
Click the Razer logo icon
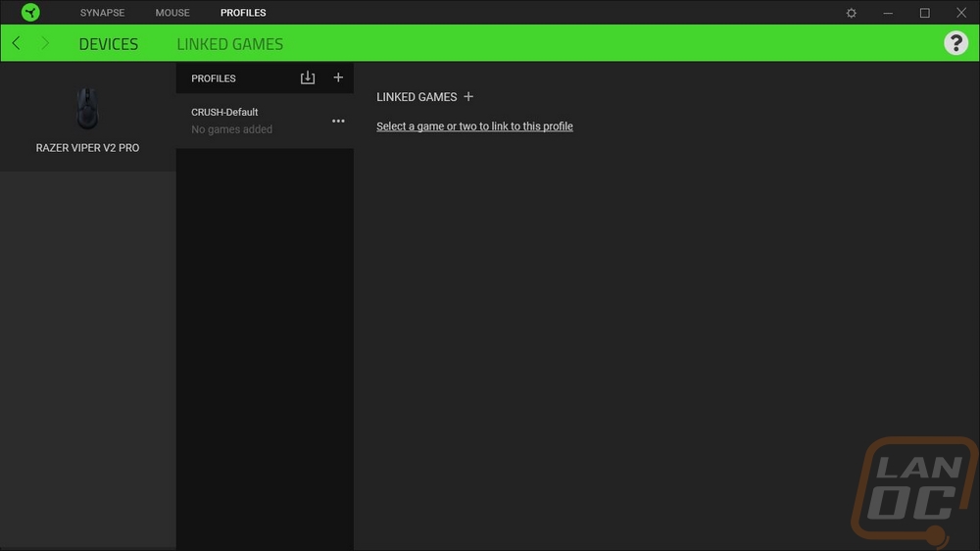[x=30, y=12]
